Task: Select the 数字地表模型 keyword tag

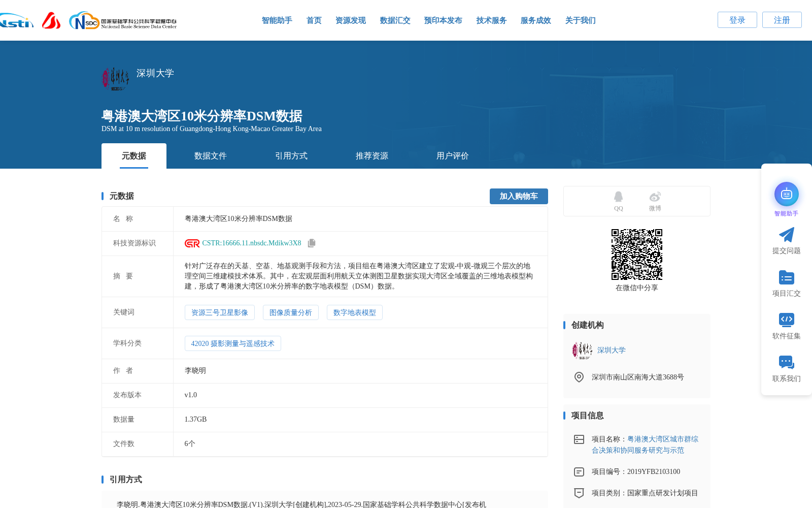Action: [x=355, y=312]
